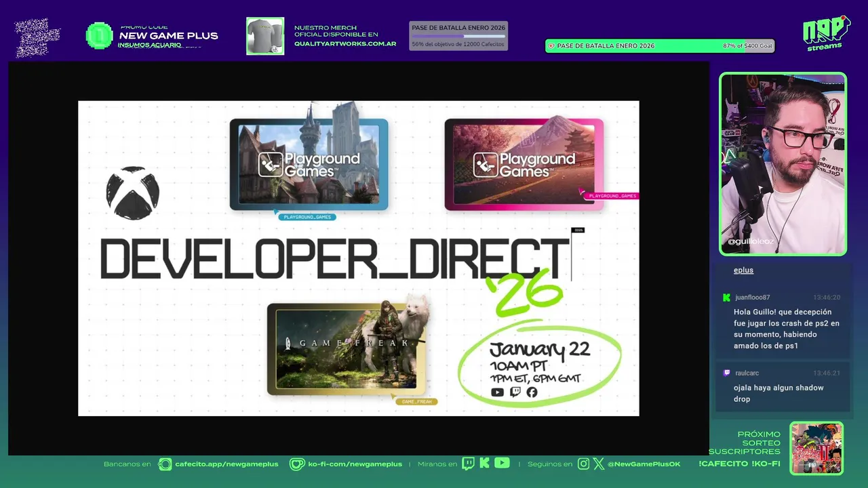
Task: Click the Facebook icon under January 22
Action: click(532, 392)
